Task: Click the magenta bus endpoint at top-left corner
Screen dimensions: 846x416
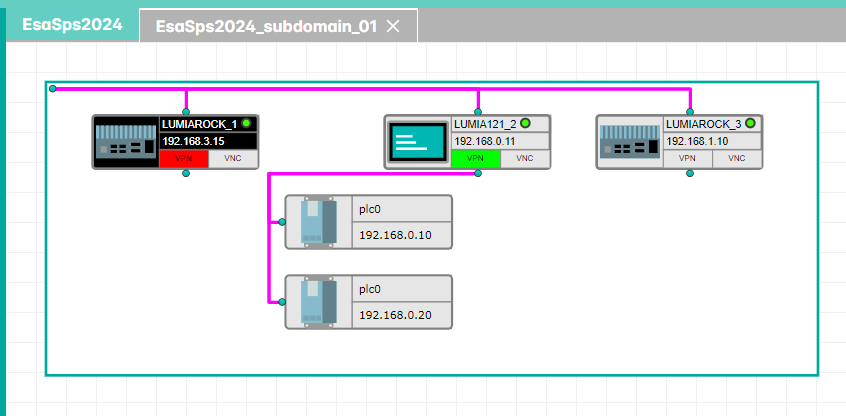Action: [x=53, y=89]
